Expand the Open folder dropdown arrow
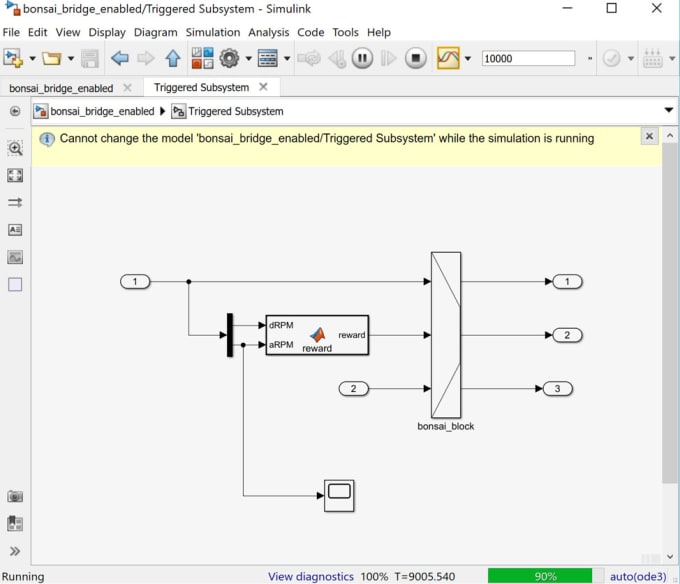Screen dimensions: 680x584 coord(71,58)
